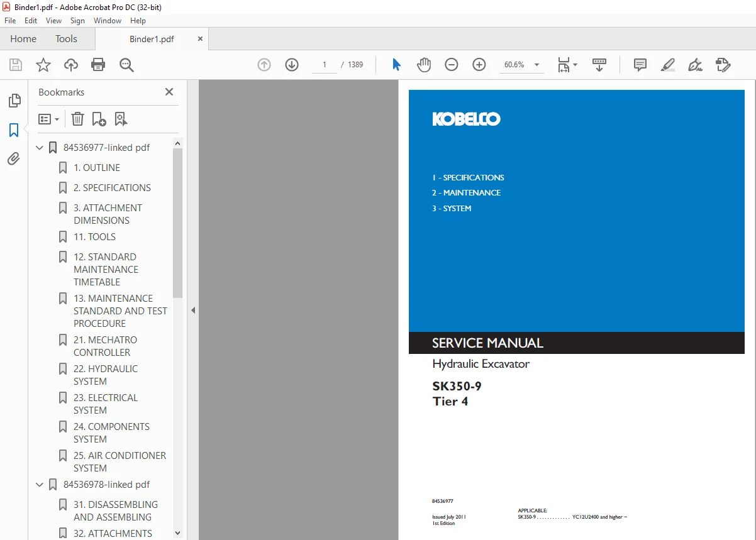
Task: Open the Sign menu
Action: (x=77, y=21)
